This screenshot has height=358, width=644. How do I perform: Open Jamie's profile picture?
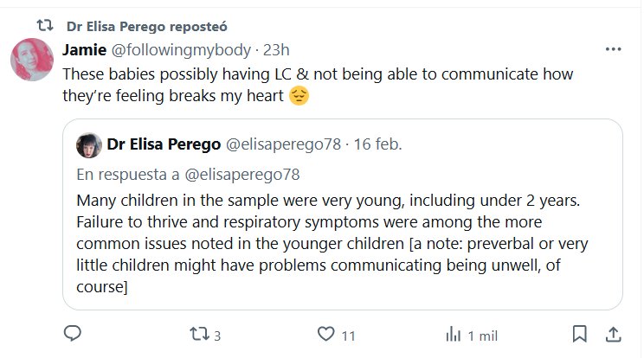click(x=33, y=62)
